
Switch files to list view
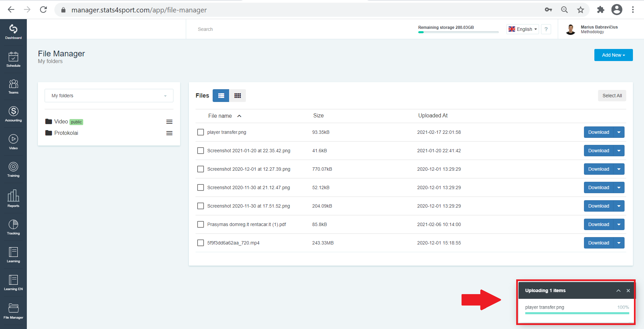(221, 96)
